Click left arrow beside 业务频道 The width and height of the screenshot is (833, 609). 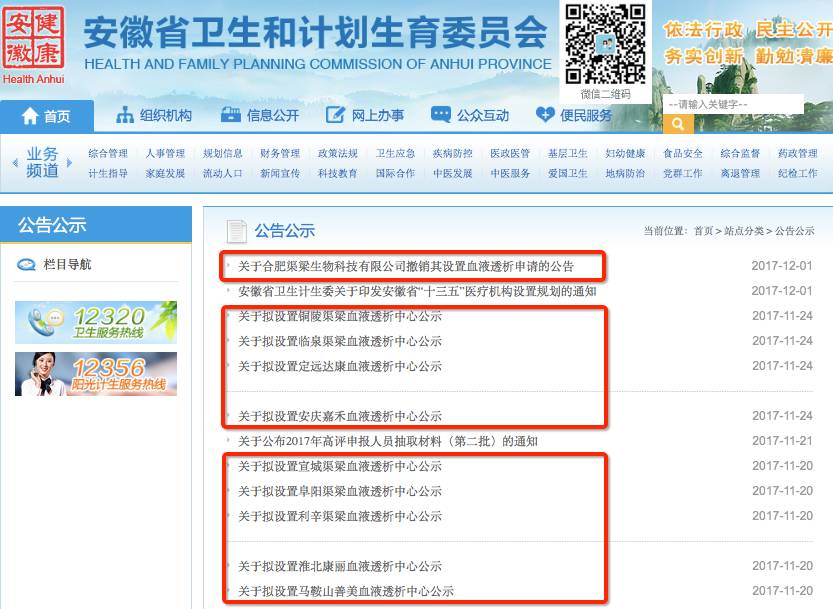click(15, 163)
